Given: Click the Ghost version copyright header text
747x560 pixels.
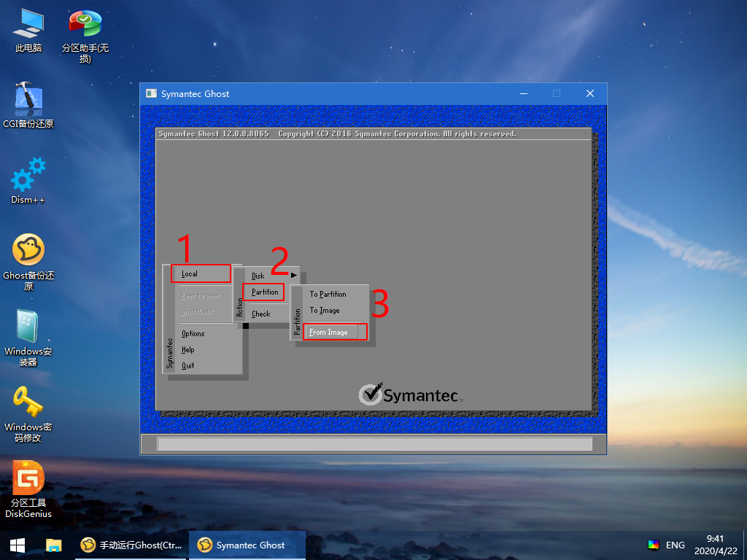Looking at the screenshot, I should click(x=337, y=134).
